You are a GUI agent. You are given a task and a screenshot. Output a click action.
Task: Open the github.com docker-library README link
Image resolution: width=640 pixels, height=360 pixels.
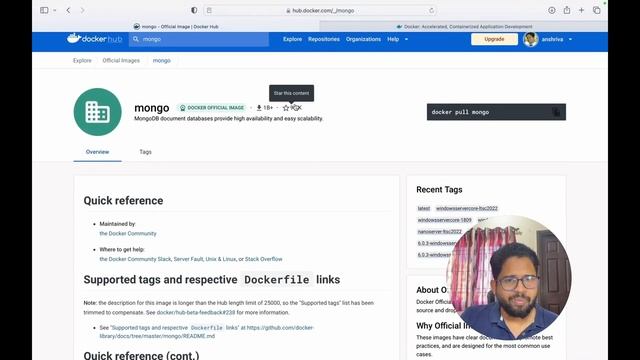point(207,332)
